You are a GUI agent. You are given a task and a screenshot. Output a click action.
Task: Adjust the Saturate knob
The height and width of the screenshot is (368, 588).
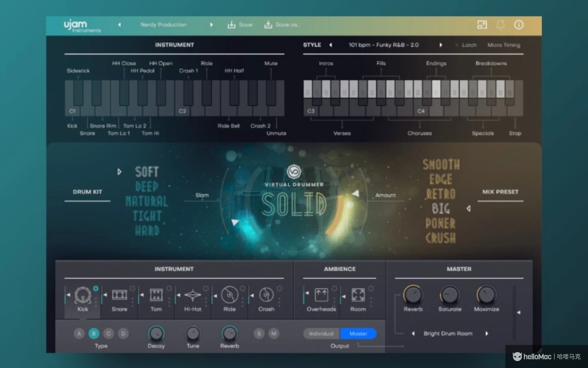450,294
